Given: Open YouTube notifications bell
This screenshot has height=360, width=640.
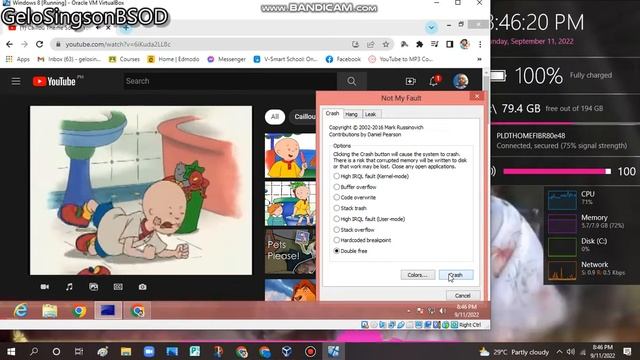Looking at the screenshot, I should [x=434, y=81].
